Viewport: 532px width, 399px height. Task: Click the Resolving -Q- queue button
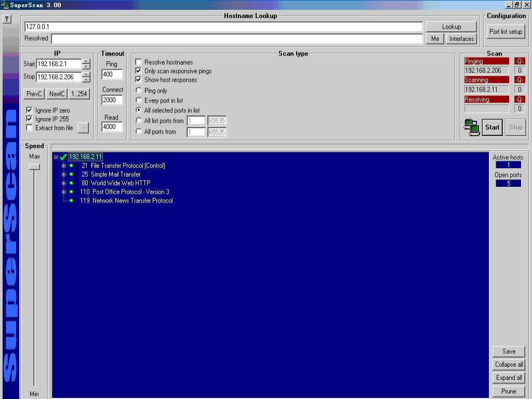(x=519, y=99)
